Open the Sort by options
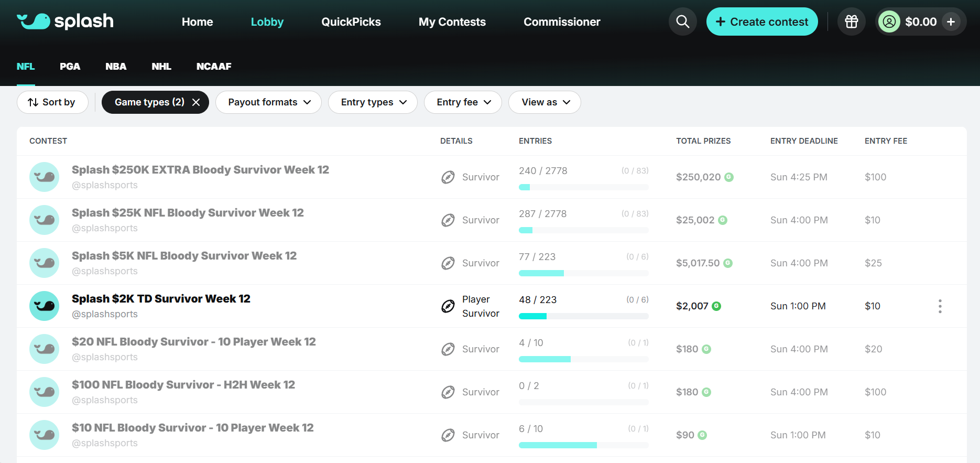Image resolution: width=980 pixels, height=463 pixels. pyautogui.click(x=52, y=102)
